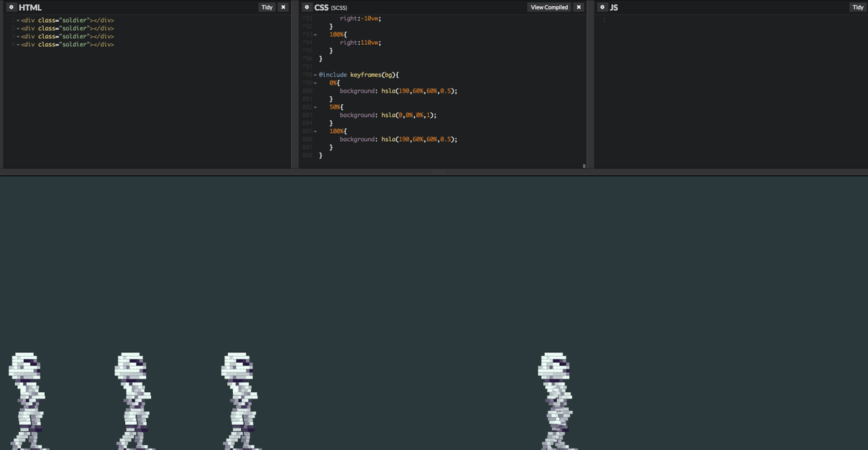Collapse HTML line 2 fold arrow

coord(17,28)
